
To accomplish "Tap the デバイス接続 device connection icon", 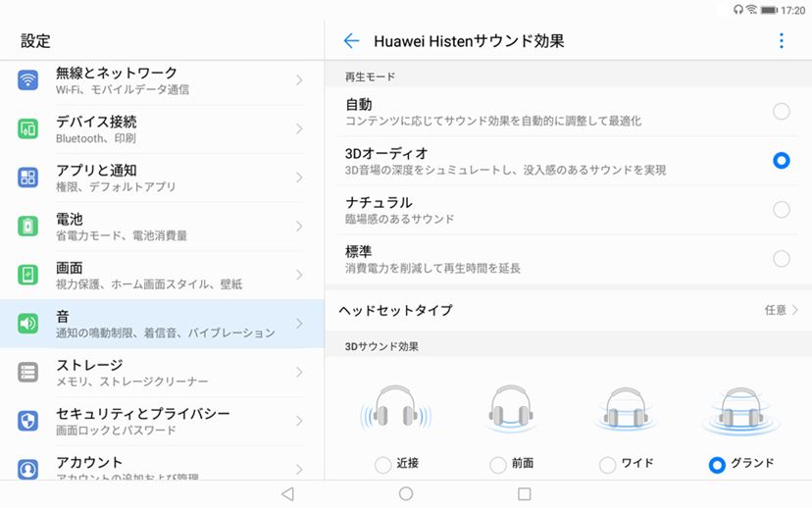I will click(x=28, y=128).
